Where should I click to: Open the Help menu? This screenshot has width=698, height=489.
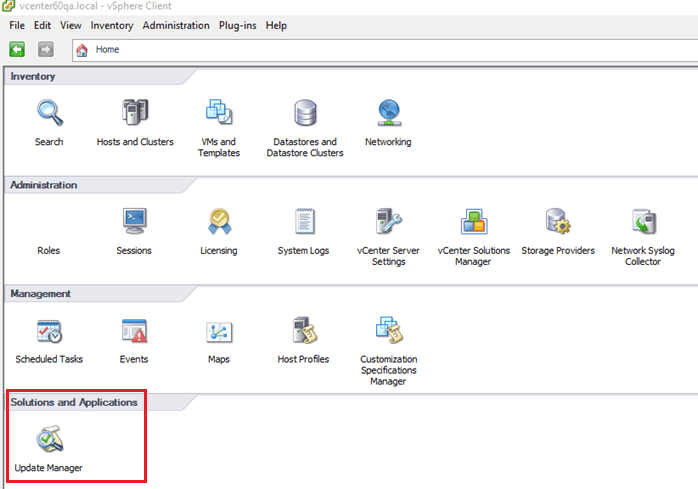coord(276,25)
